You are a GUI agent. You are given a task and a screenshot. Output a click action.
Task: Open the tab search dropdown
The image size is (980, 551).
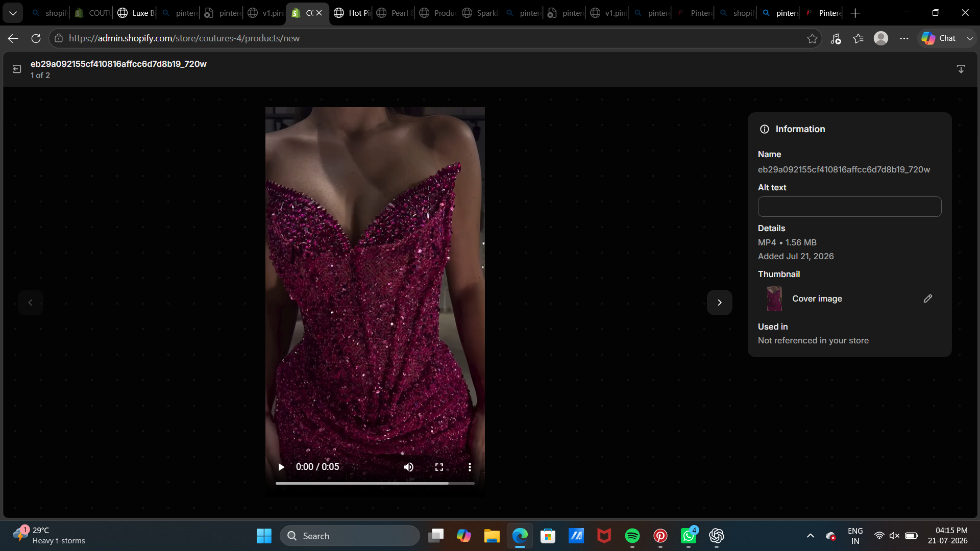coord(13,13)
